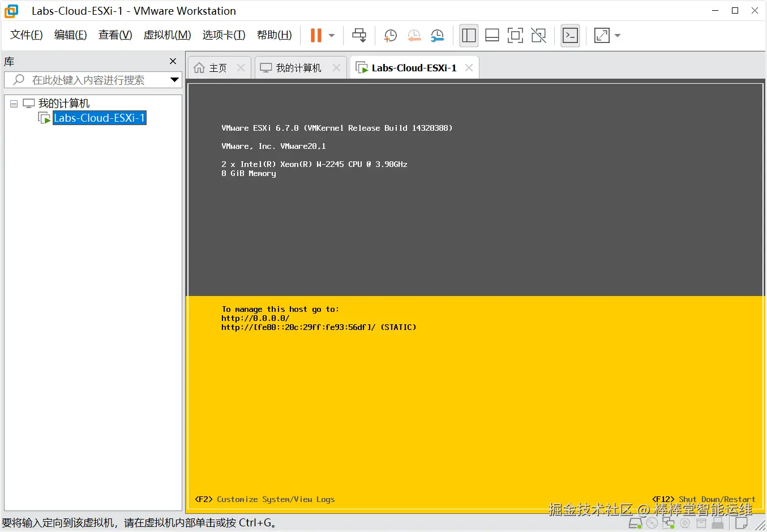Click the USB controller status icon
This screenshot has height=532, width=767.
718,524
